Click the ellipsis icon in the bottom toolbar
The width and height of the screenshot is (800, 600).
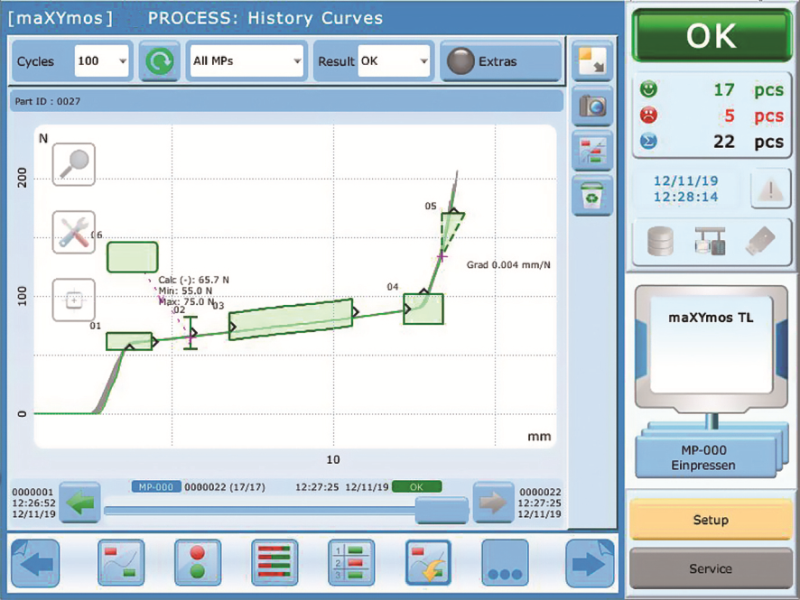[505, 562]
